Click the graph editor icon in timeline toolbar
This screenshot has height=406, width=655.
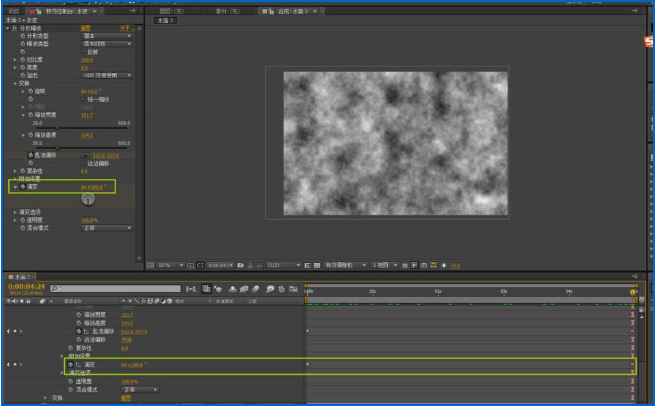point(293,288)
